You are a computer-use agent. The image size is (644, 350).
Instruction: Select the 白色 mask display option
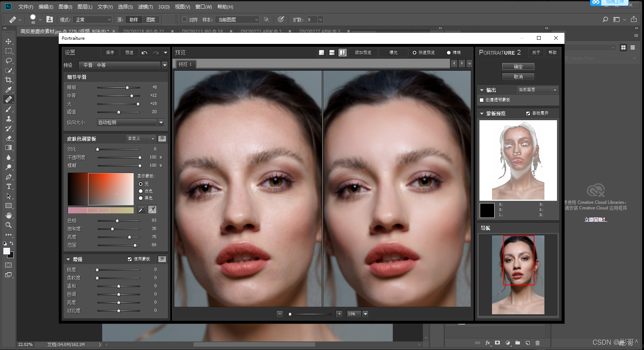(x=140, y=191)
